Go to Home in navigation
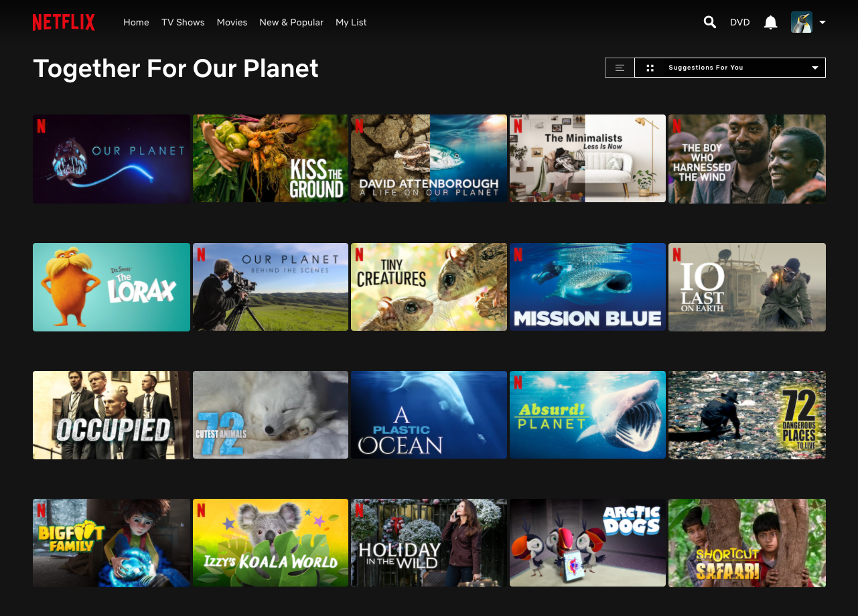Image resolution: width=858 pixels, height=616 pixels. tap(136, 22)
